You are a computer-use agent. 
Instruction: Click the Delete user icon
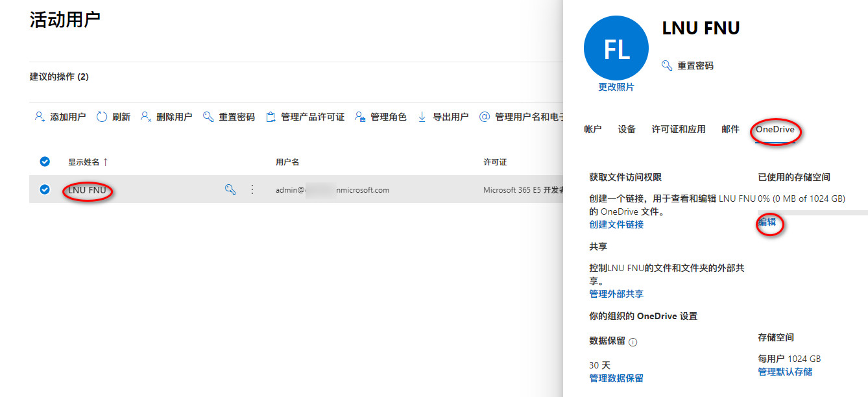click(x=146, y=117)
